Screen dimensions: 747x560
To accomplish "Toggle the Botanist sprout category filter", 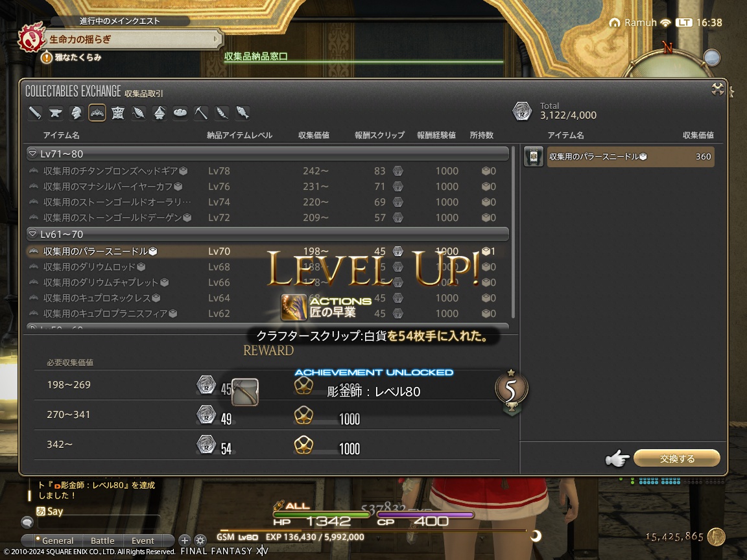I will coord(221,113).
